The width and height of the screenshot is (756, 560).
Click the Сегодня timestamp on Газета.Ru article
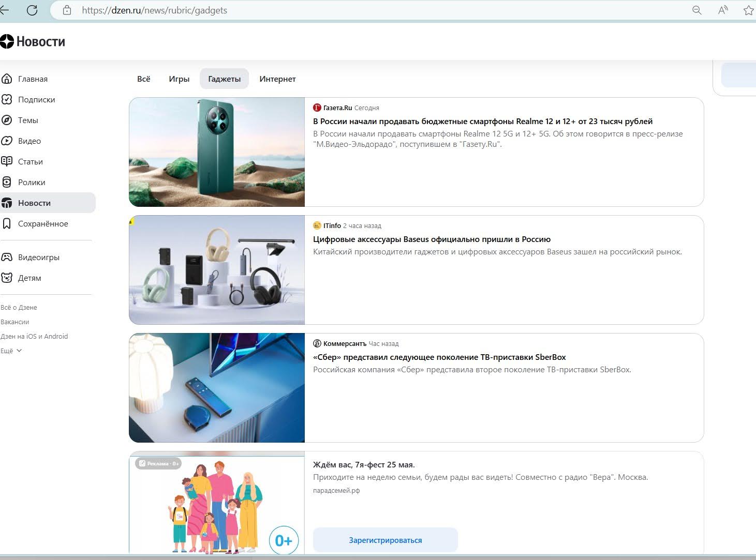[367, 108]
